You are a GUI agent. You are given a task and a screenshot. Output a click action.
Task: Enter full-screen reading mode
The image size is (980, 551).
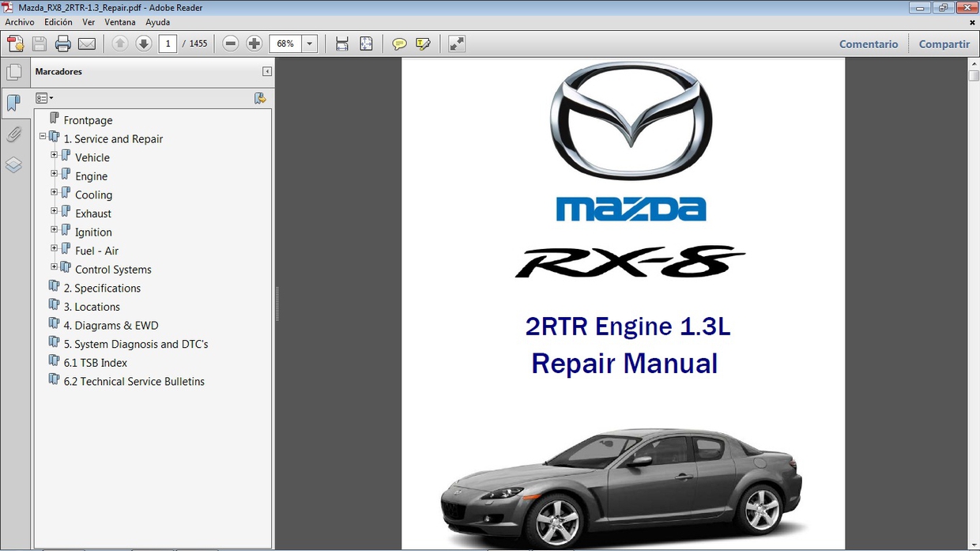point(456,43)
